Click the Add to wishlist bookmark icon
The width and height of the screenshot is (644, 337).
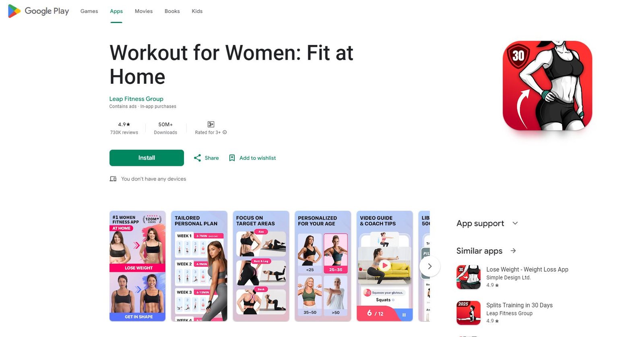tap(232, 158)
